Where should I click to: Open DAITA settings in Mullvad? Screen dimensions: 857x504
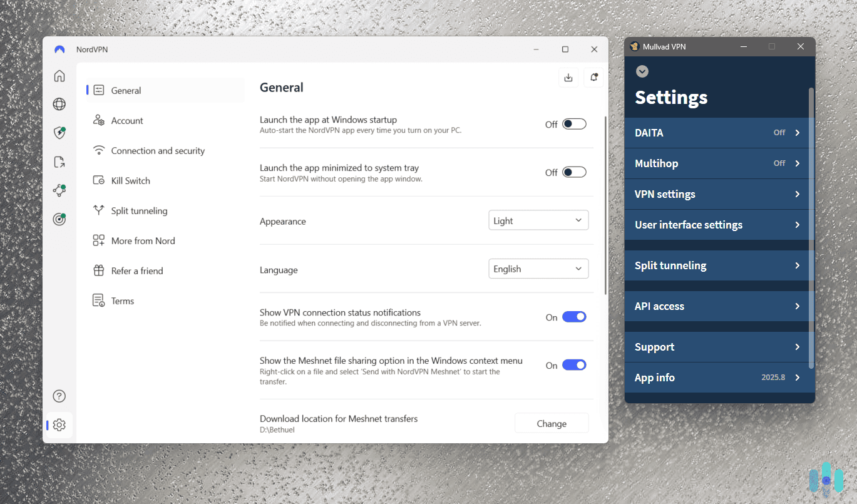[718, 133]
